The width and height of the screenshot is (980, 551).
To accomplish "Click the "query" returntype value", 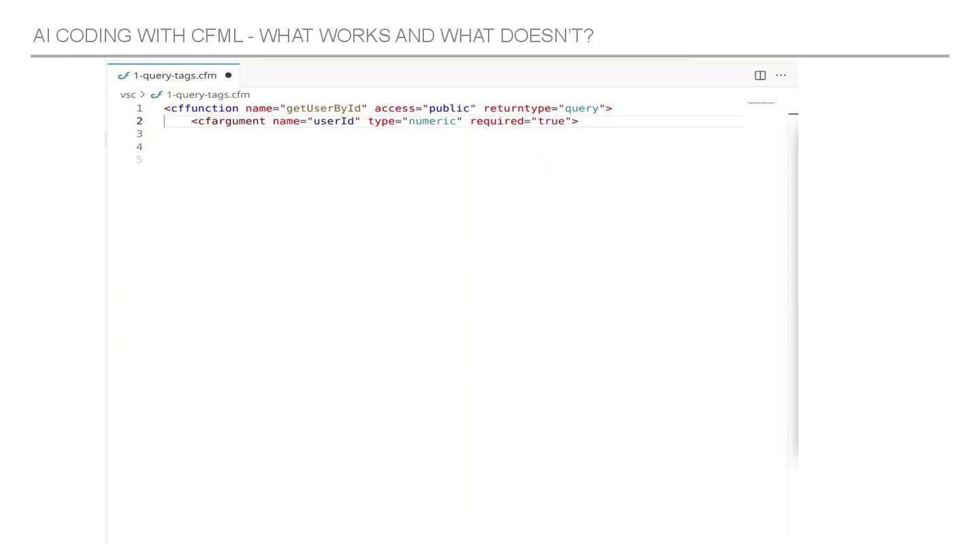I will [x=582, y=108].
